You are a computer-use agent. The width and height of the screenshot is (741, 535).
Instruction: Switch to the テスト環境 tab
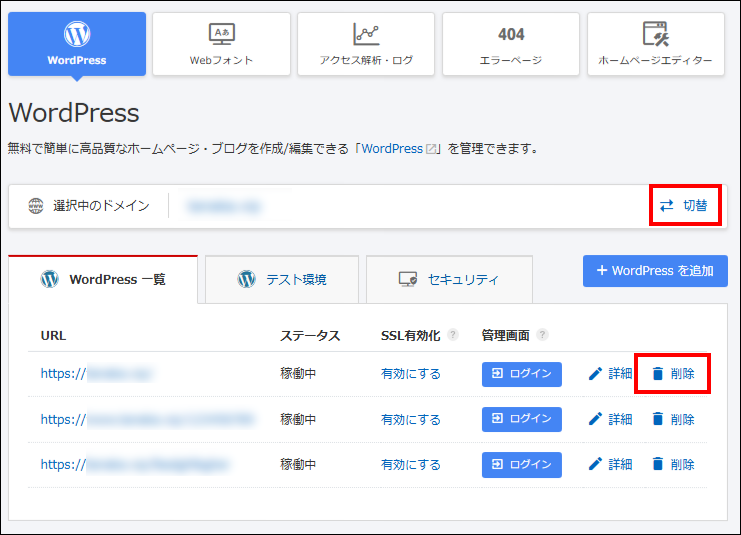(282, 280)
